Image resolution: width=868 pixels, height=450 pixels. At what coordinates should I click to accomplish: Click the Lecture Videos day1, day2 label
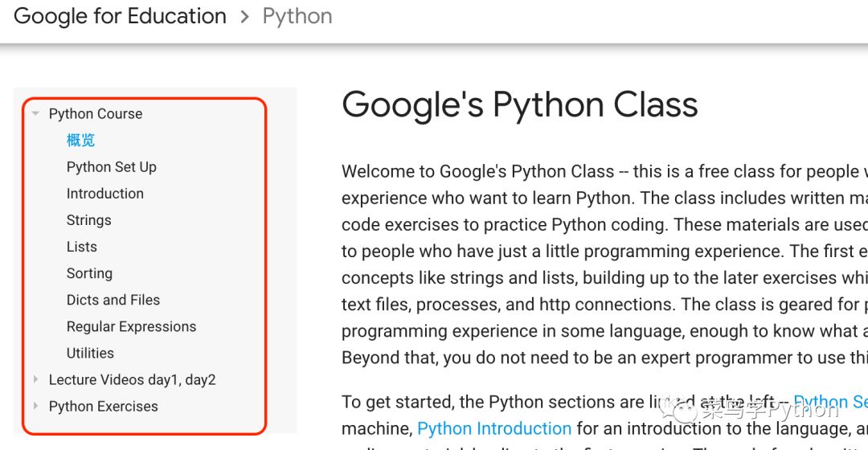click(x=132, y=380)
